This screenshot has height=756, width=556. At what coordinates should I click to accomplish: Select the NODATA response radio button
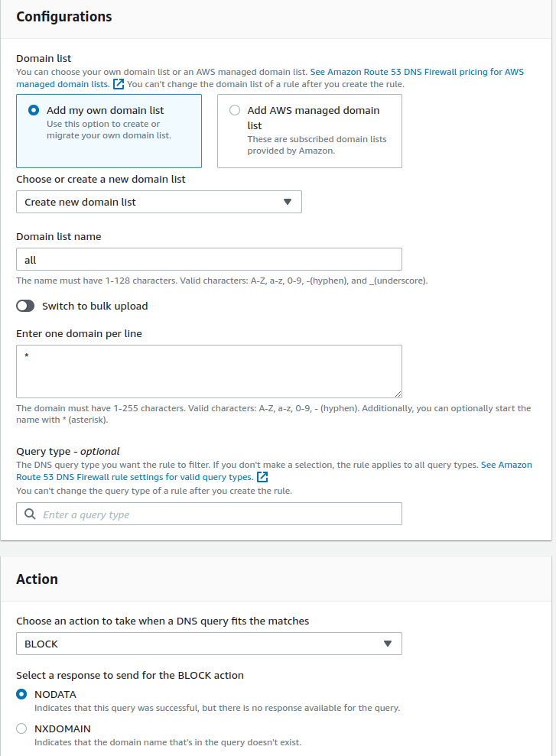coord(21,694)
